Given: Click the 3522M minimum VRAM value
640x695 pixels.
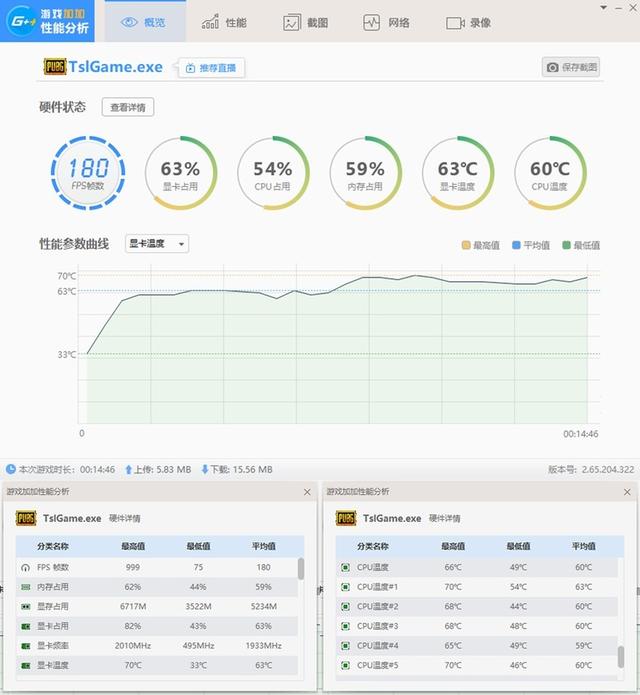Looking at the screenshot, I should point(198,606).
